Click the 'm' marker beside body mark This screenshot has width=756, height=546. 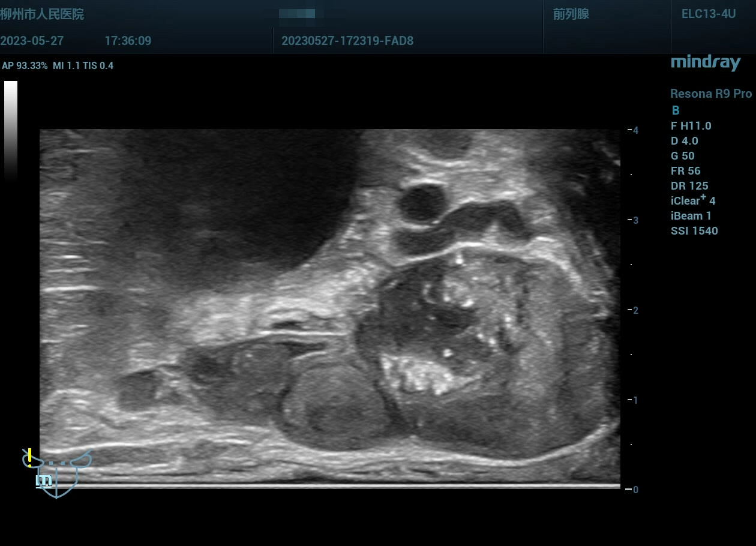click(43, 480)
